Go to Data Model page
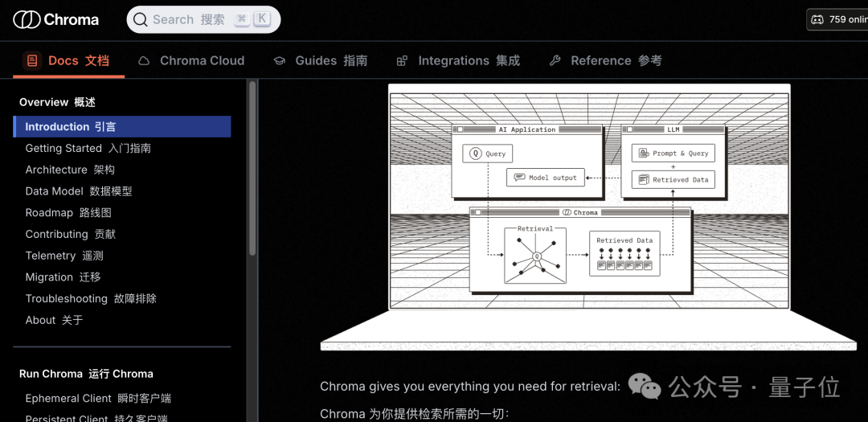Viewport: 868px width, 422px height. tap(78, 191)
